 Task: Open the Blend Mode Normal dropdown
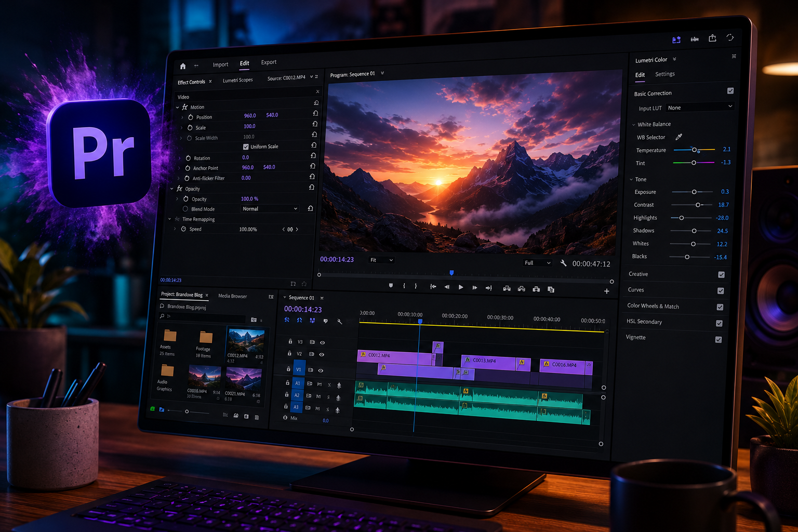coord(270,208)
